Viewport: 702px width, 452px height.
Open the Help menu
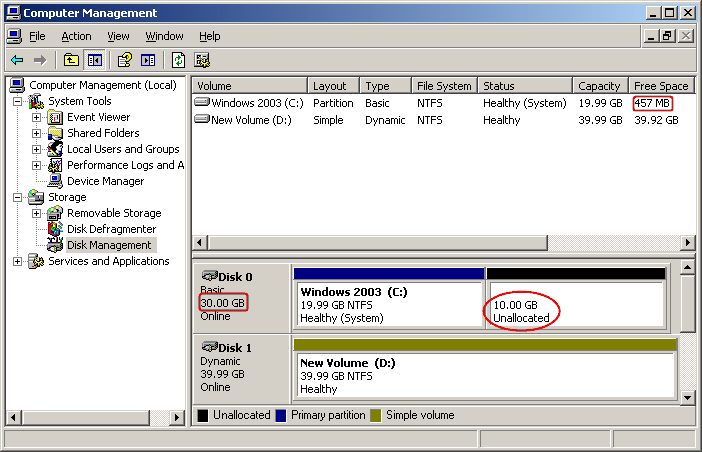[x=210, y=36]
